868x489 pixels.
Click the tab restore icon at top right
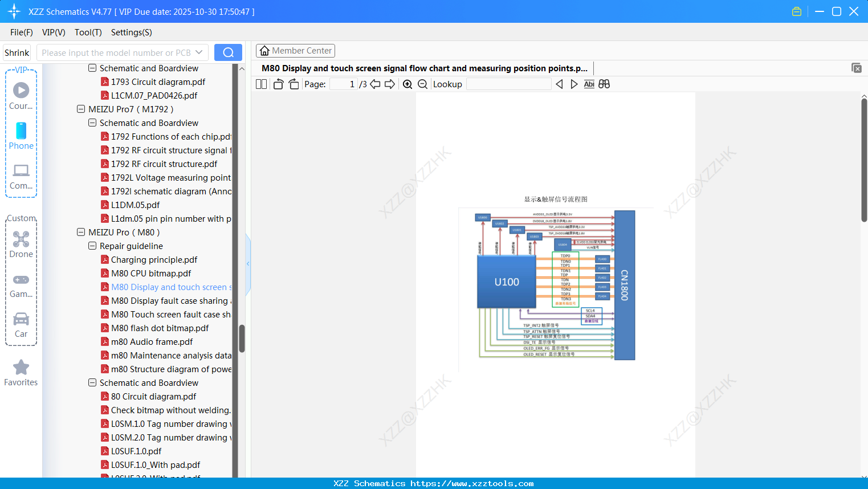[x=857, y=68]
